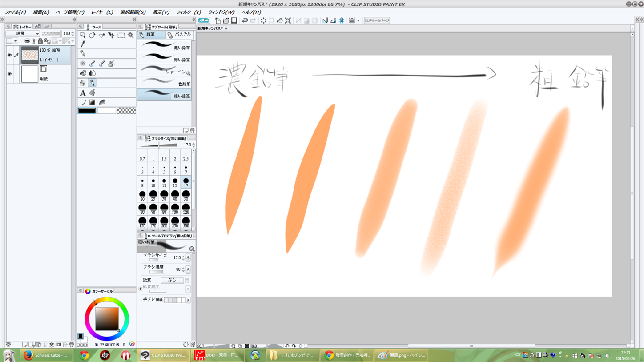Image resolution: width=644 pixels, height=362 pixels.
Task: Toggle Clip to layer below icon
Action: coord(27,41)
